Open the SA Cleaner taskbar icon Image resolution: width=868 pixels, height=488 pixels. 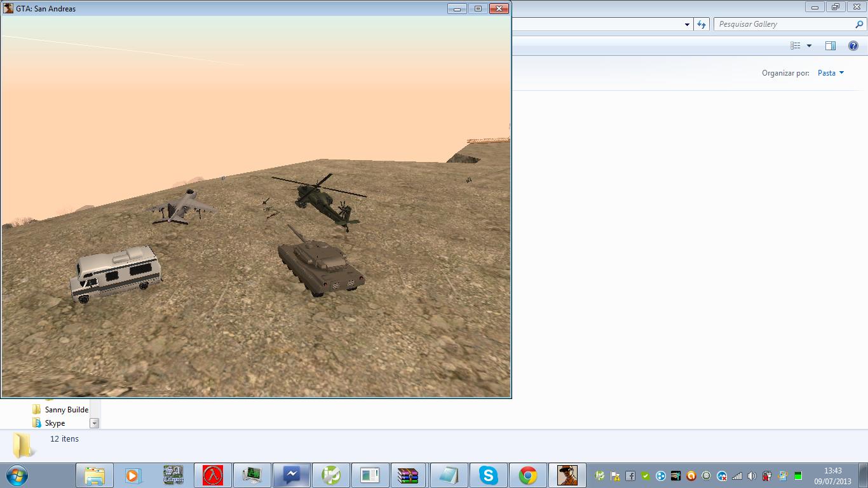[x=173, y=475]
